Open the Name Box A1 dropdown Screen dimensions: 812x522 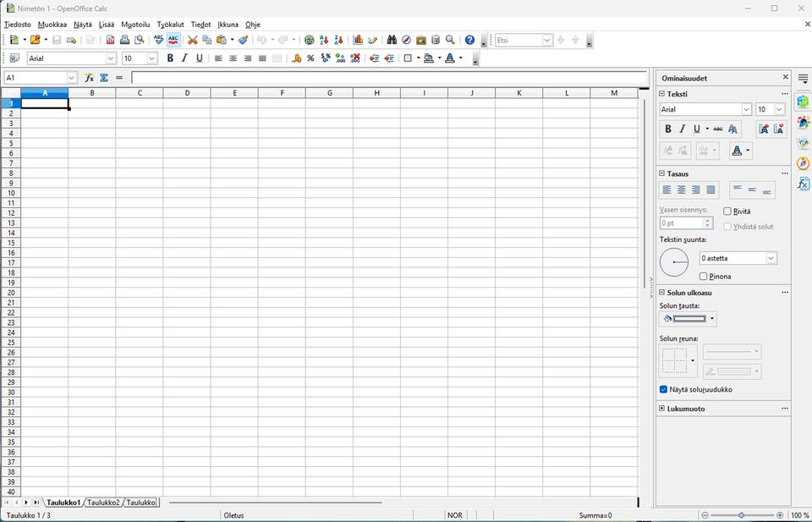(71, 78)
